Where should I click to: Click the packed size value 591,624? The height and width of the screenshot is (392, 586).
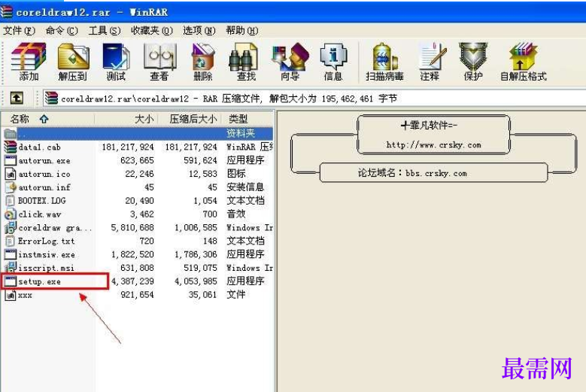point(200,161)
